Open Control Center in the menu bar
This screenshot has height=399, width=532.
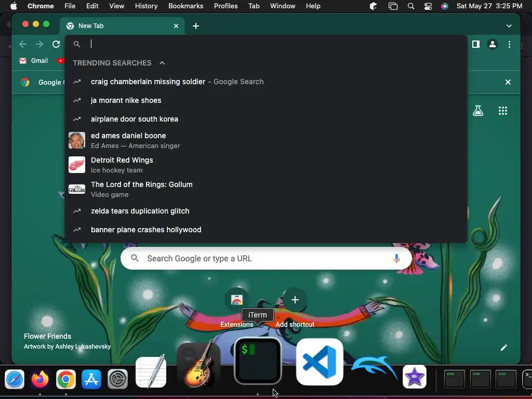428,6
